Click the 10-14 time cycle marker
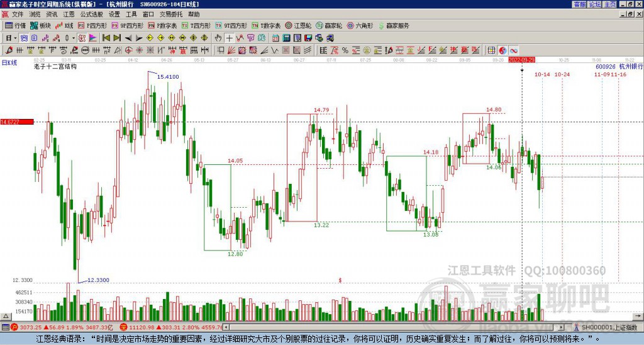 [542, 74]
